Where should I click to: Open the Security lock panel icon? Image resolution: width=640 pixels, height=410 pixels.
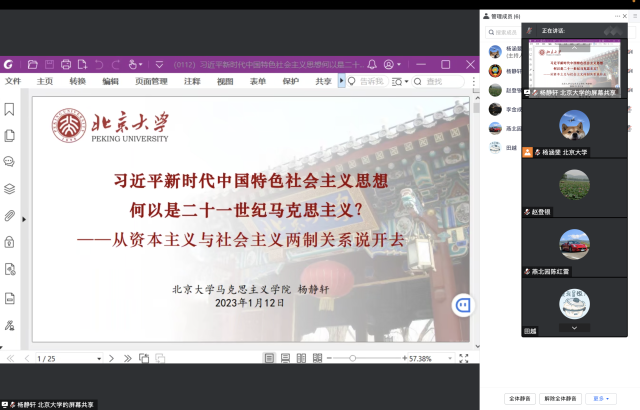tap(9, 242)
